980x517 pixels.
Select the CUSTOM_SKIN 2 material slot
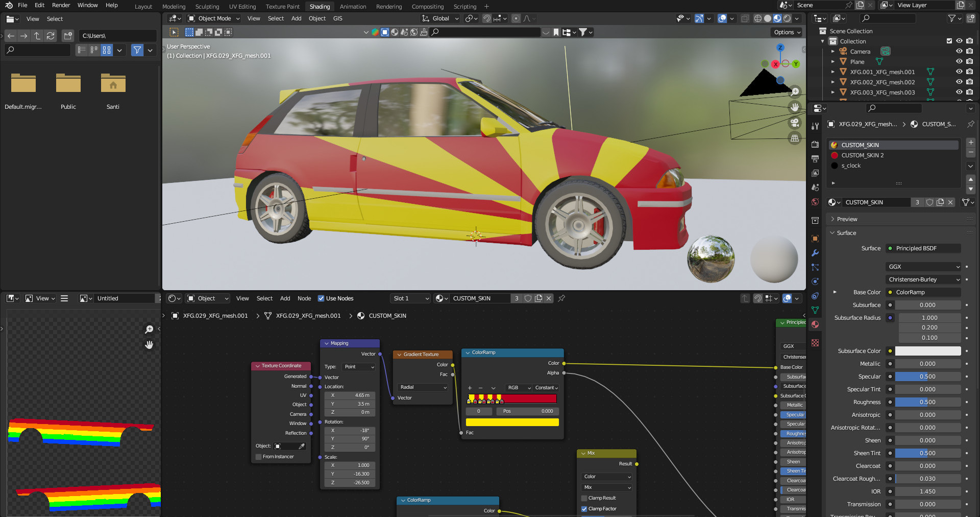point(862,155)
